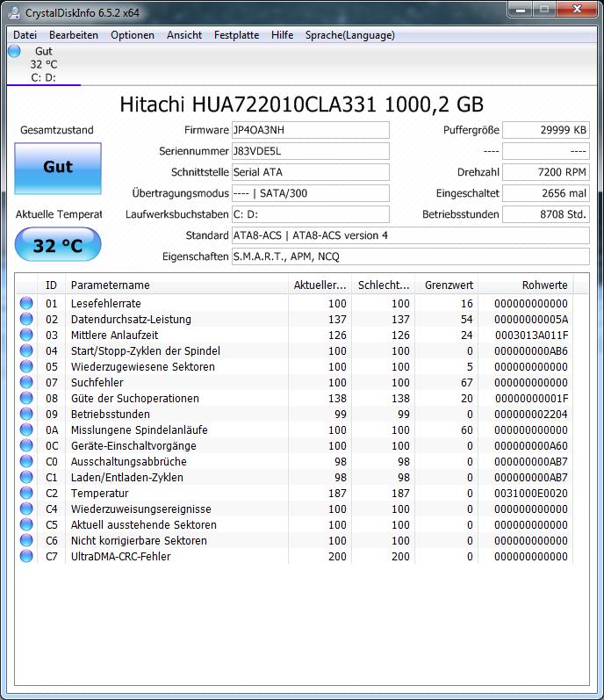604x700 pixels.
Task: Click Grenzwert value 67 in Suchfehler row
Action: (466, 383)
